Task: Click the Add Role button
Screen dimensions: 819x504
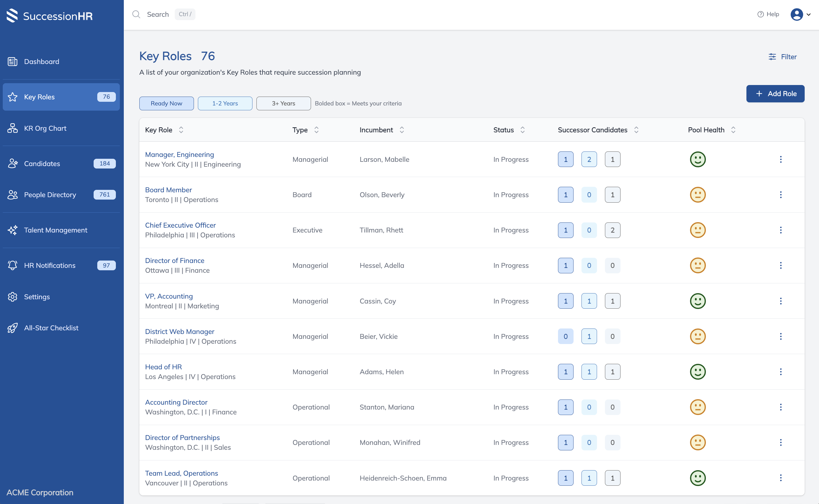Action: [775, 94]
